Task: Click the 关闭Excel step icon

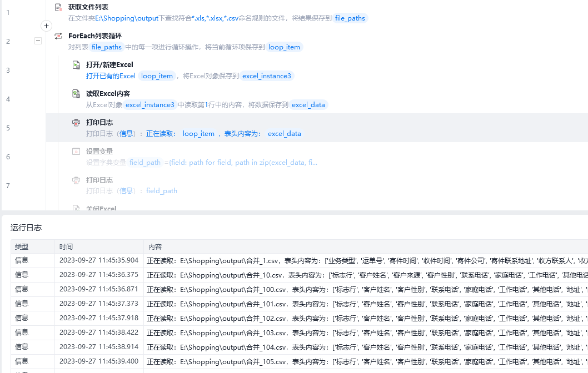Action: (76, 208)
